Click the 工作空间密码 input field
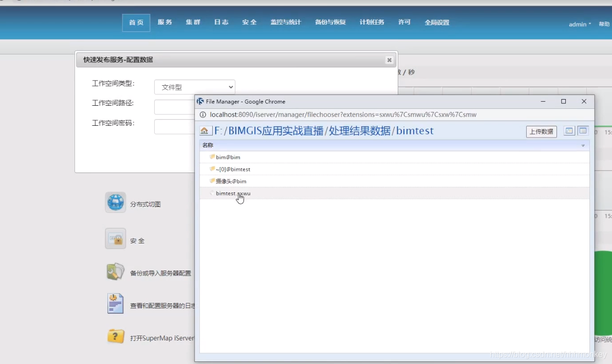Image resolution: width=612 pixels, height=364 pixels. tap(175, 127)
